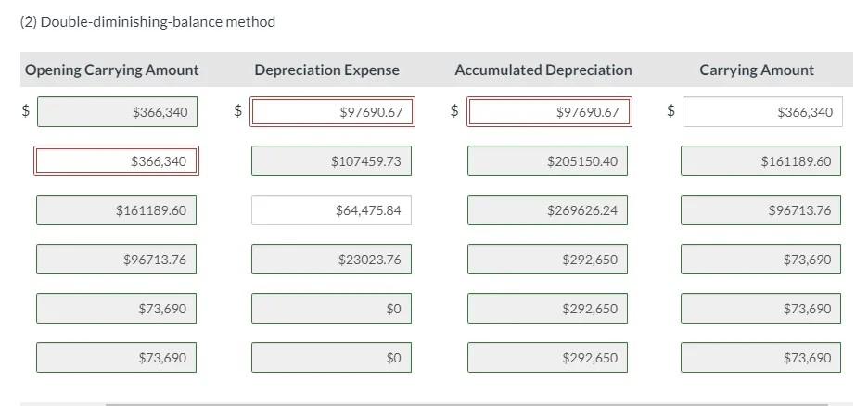Click the Opening Carrying Amount field showing $161189.60
Image resolution: width=868 pixels, height=406 pixels.
[116, 210]
